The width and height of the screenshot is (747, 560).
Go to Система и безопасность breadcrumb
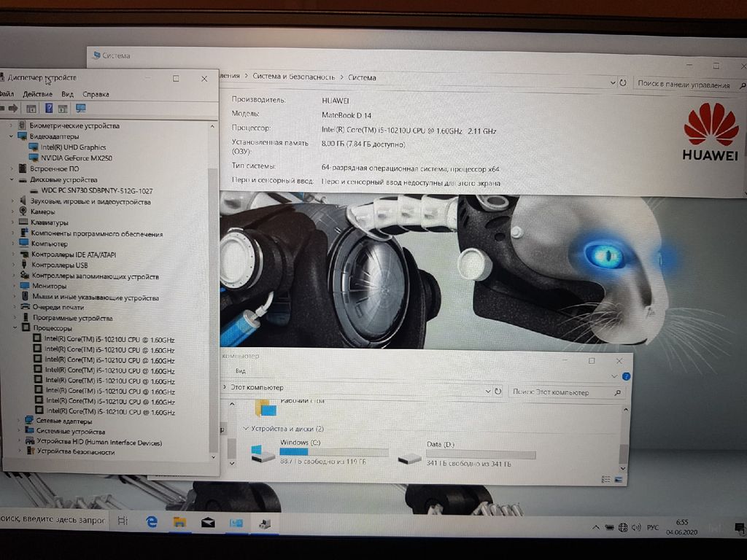point(293,77)
